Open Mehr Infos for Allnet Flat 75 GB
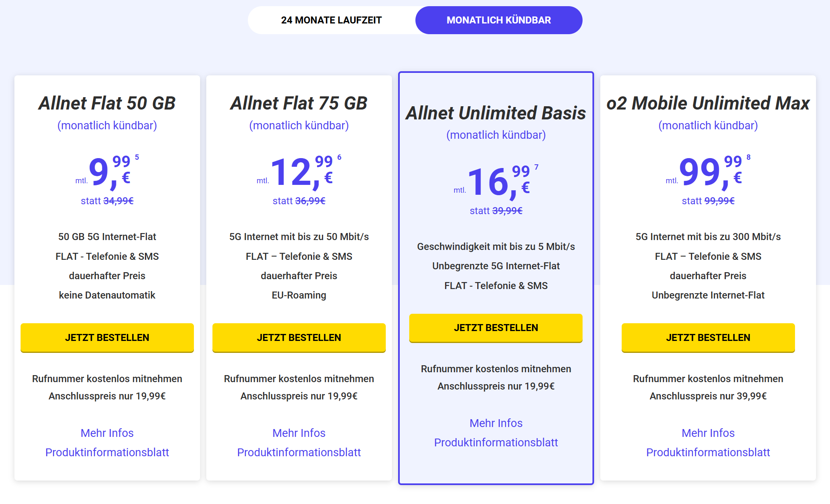 tap(299, 433)
